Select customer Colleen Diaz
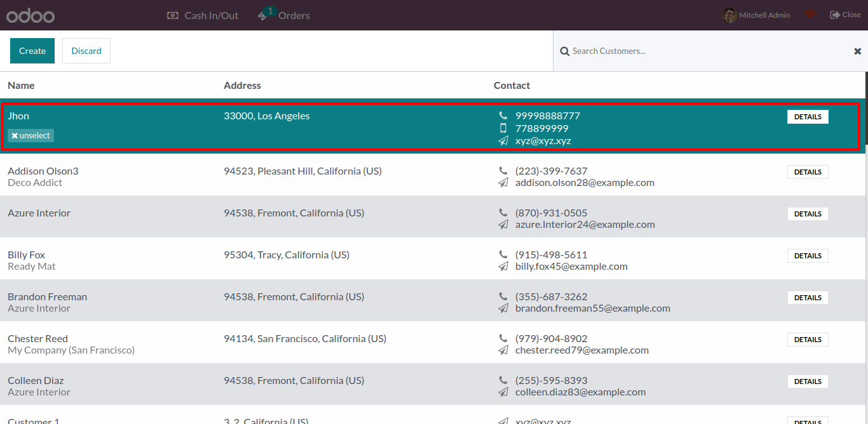The height and width of the screenshot is (424, 868). coord(36,380)
